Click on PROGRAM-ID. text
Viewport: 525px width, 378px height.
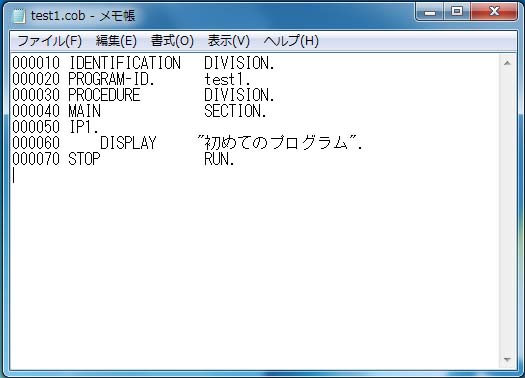pyautogui.click(x=111, y=79)
